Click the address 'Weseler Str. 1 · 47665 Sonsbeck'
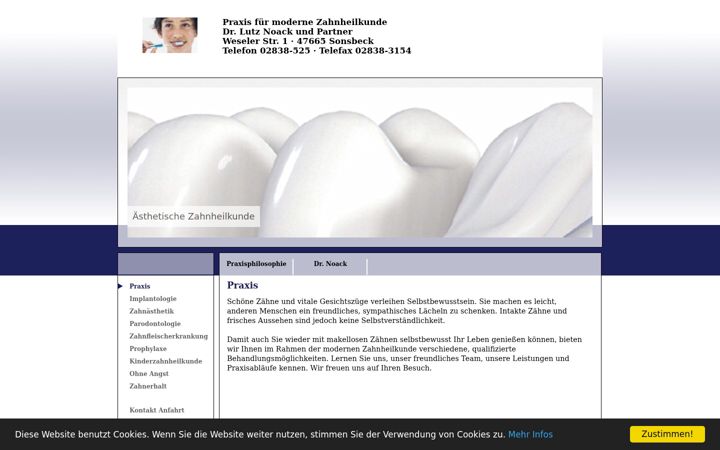 298,41
